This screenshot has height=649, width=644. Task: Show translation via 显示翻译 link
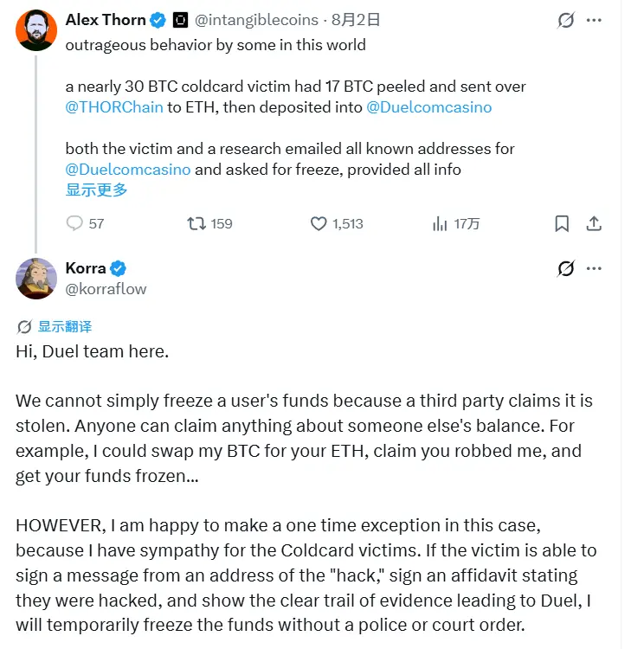[x=65, y=326]
